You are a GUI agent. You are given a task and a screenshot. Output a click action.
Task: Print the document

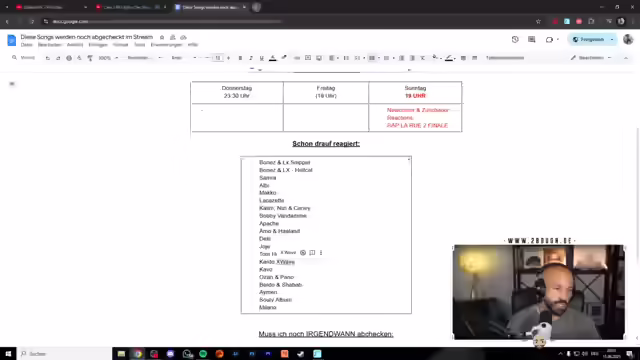[69, 58]
